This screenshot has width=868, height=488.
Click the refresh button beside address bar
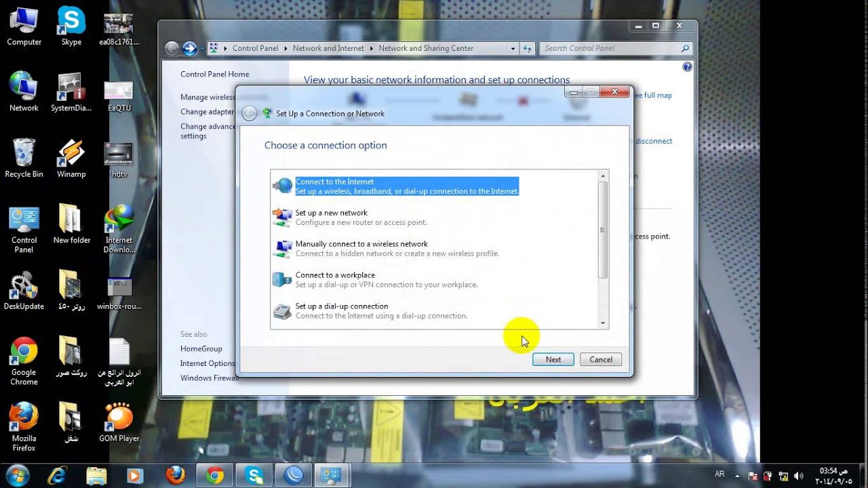(528, 48)
